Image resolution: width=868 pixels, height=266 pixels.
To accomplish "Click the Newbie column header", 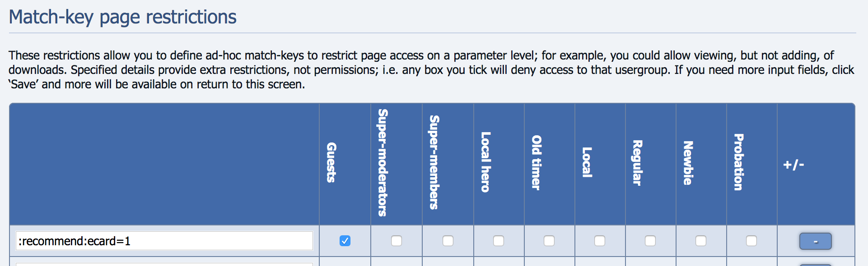I will 688,163.
